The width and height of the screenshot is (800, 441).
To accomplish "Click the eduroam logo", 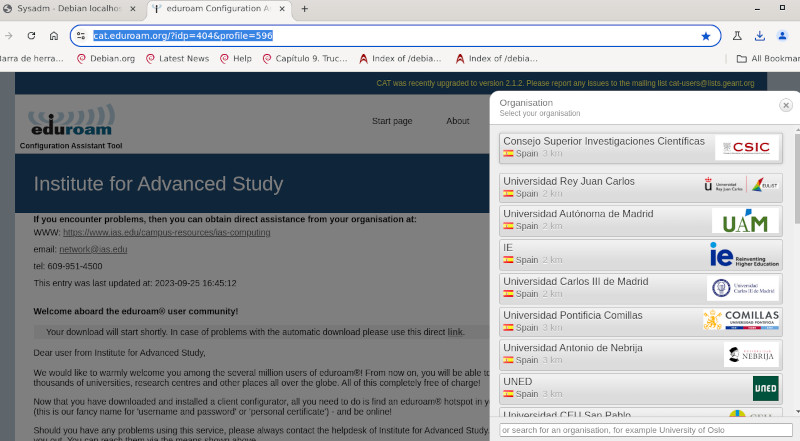I will (x=71, y=125).
